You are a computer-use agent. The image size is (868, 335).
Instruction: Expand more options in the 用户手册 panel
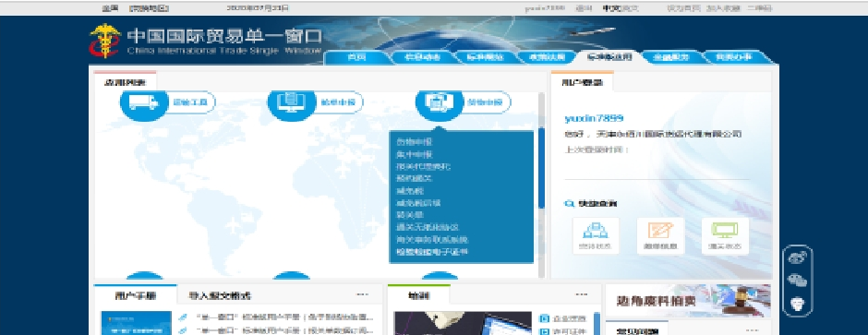tap(363, 294)
